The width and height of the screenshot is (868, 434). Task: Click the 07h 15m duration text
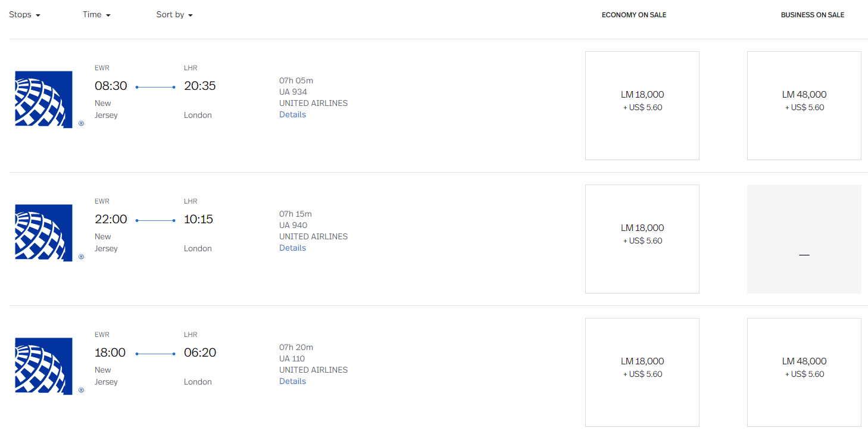295,214
